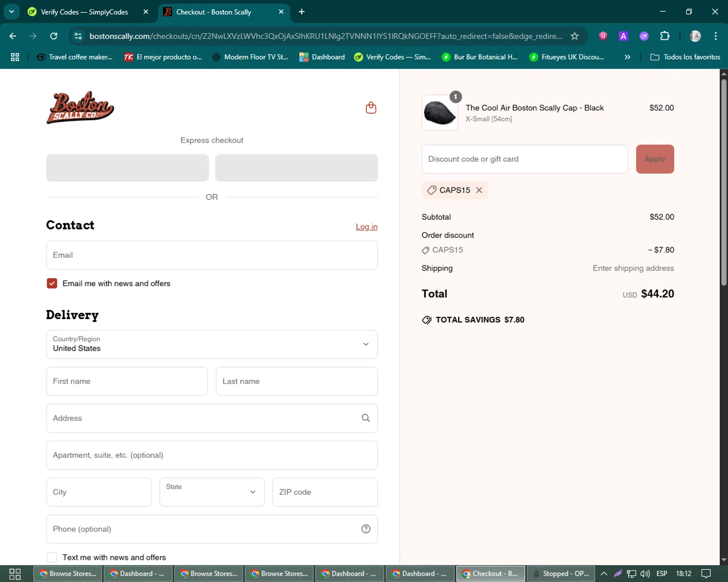Open the site information icon in address bar
The image size is (728, 582).
tap(78, 36)
